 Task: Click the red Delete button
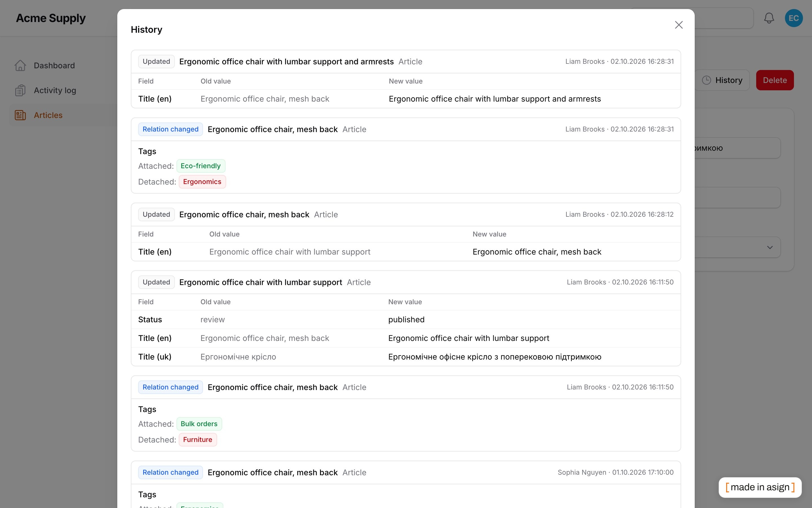[x=775, y=80]
